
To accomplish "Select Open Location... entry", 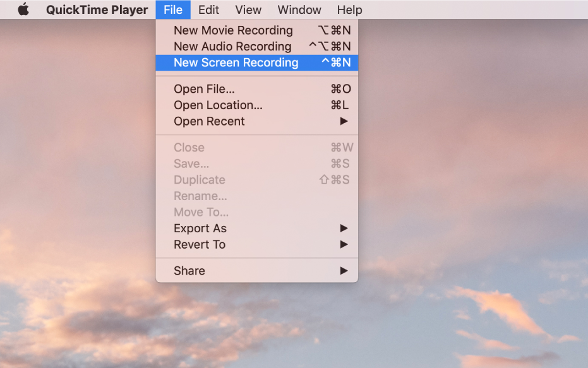I will 257,105.
